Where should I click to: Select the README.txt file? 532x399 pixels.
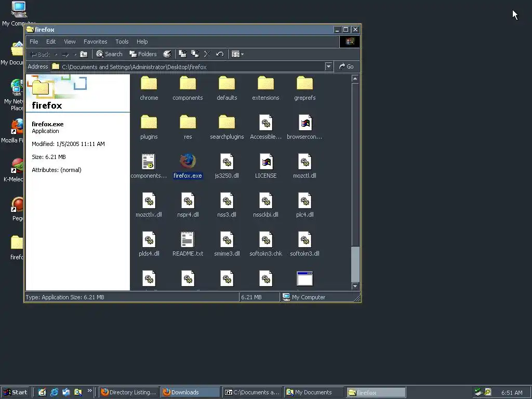pyautogui.click(x=188, y=244)
